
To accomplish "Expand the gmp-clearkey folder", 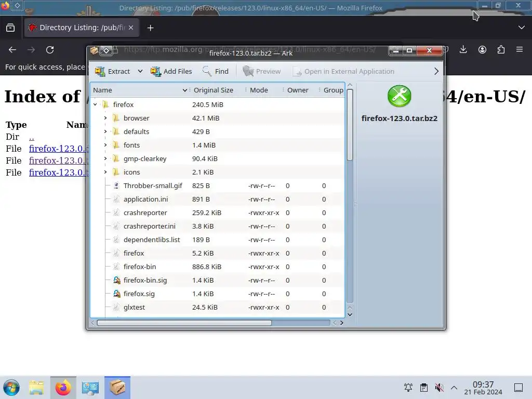I will tap(105, 158).
